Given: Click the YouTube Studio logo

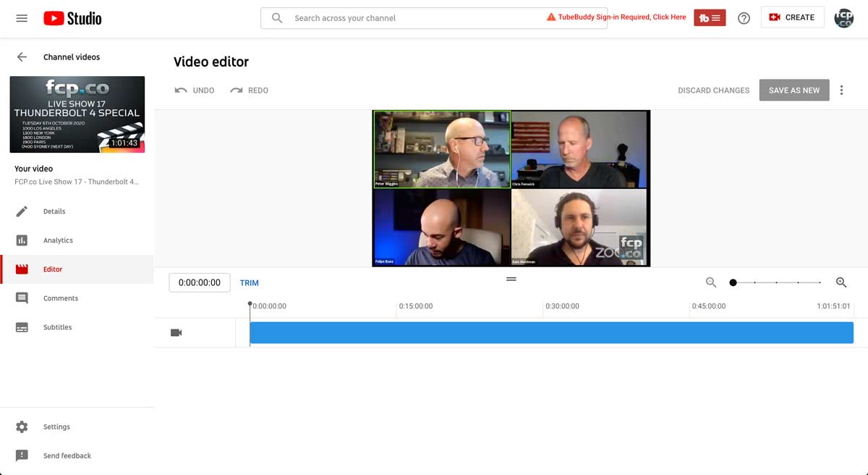Looking at the screenshot, I should [72, 18].
